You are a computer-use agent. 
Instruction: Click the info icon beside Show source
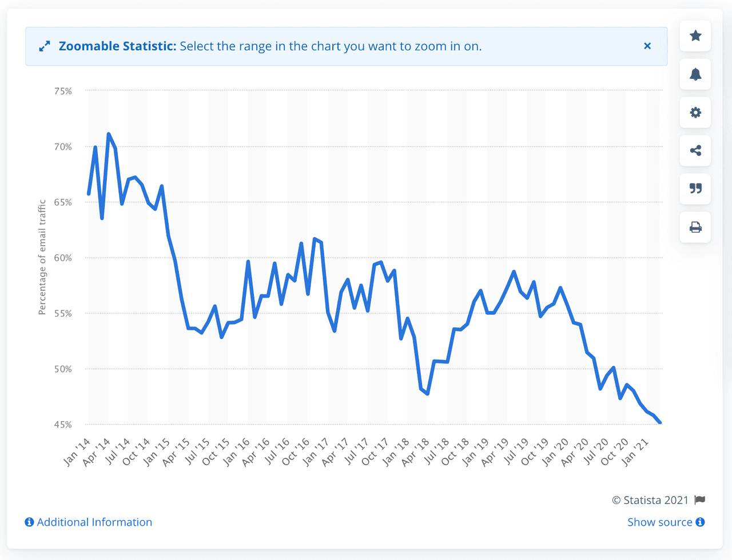tap(700, 522)
